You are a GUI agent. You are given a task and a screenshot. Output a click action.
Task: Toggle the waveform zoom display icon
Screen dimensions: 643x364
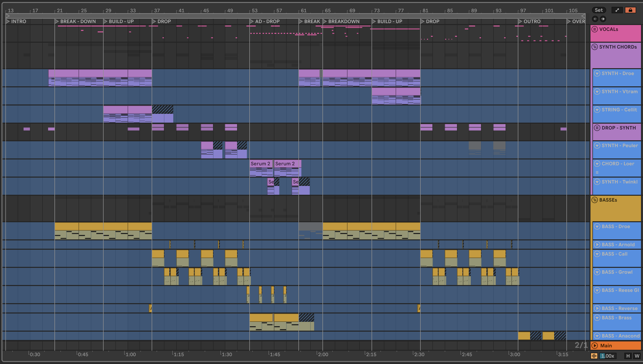click(594, 356)
